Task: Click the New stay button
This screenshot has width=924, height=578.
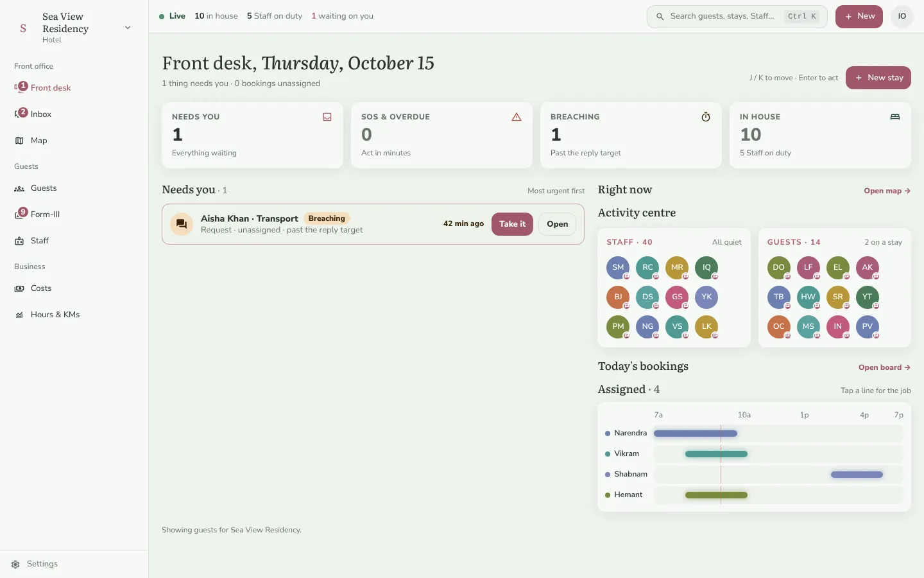Action: pyautogui.click(x=878, y=78)
